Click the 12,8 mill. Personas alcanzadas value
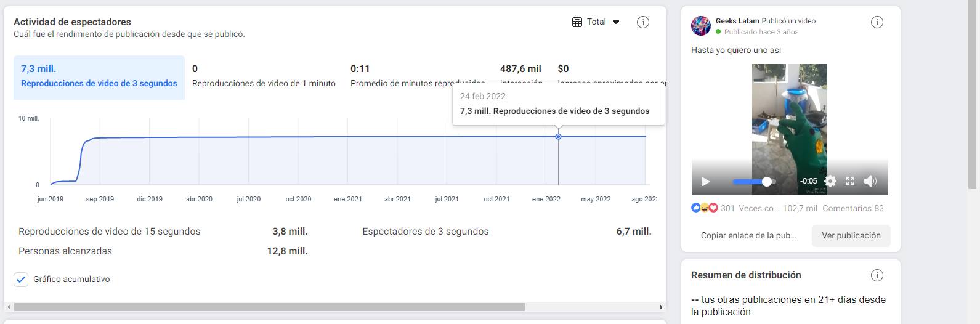Screen dimensions: 980x324 coord(287,251)
